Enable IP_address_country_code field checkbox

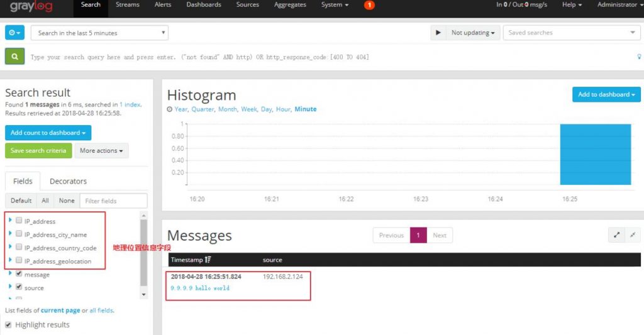point(19,247)
